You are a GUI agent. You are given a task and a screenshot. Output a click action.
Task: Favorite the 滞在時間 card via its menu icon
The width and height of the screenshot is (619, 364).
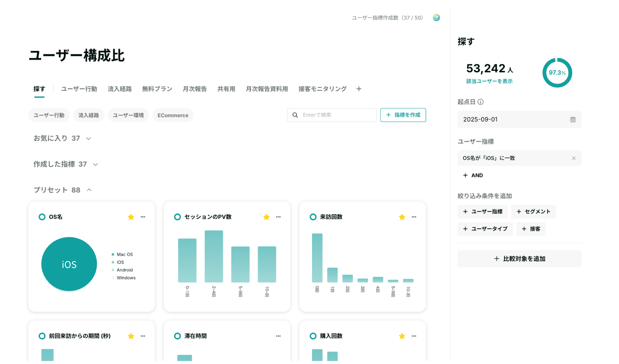click(278, 336)
